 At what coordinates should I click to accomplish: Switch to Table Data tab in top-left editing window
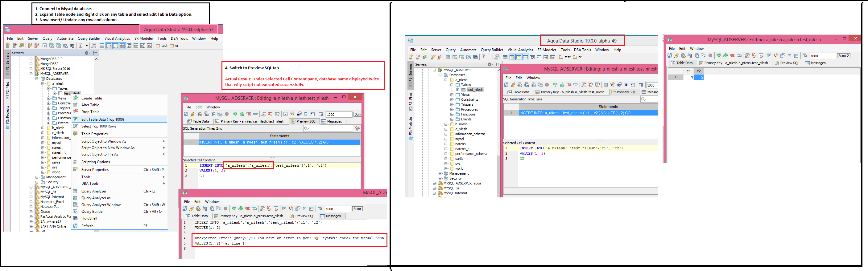pos(198,122)
